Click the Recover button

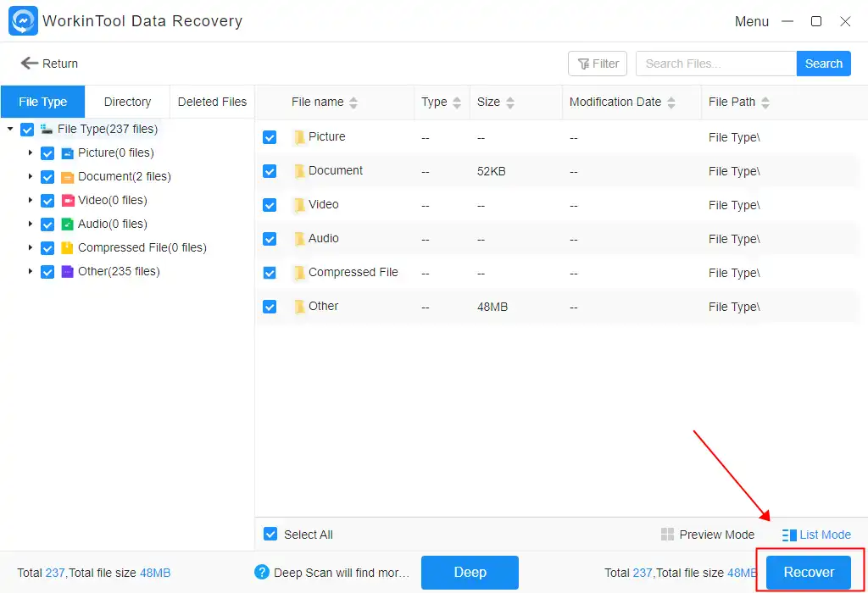[808, 572]
